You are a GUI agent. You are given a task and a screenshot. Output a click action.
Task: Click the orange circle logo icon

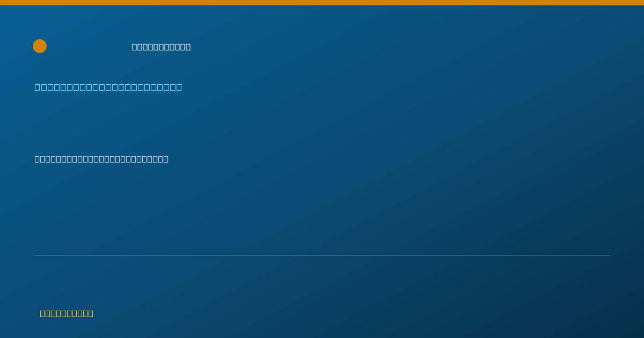click(40, 46)
